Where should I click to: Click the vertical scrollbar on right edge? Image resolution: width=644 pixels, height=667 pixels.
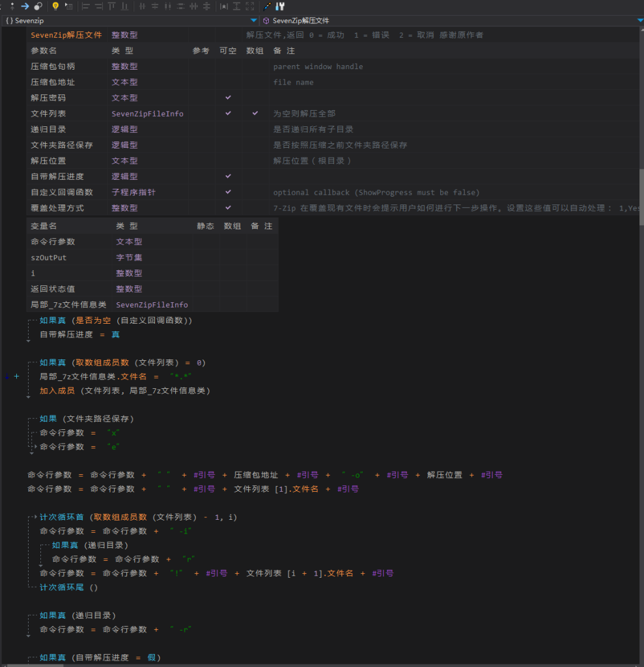641,195
